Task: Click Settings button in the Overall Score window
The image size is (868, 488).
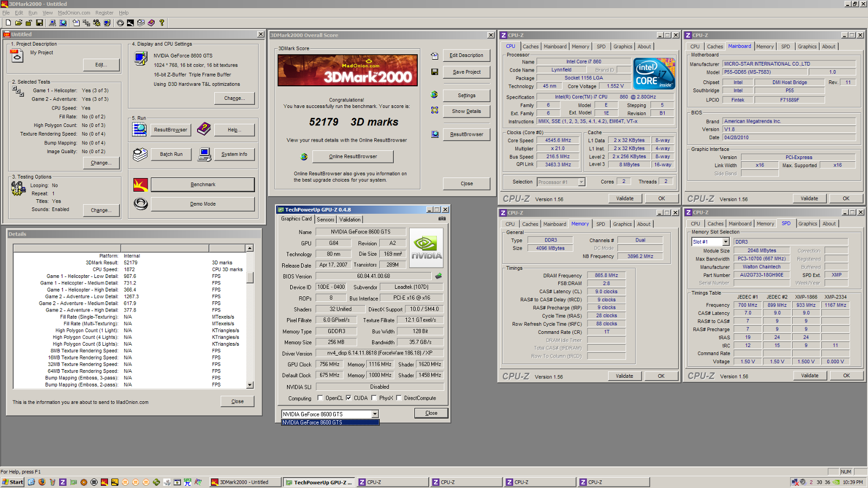Action: 467,96
